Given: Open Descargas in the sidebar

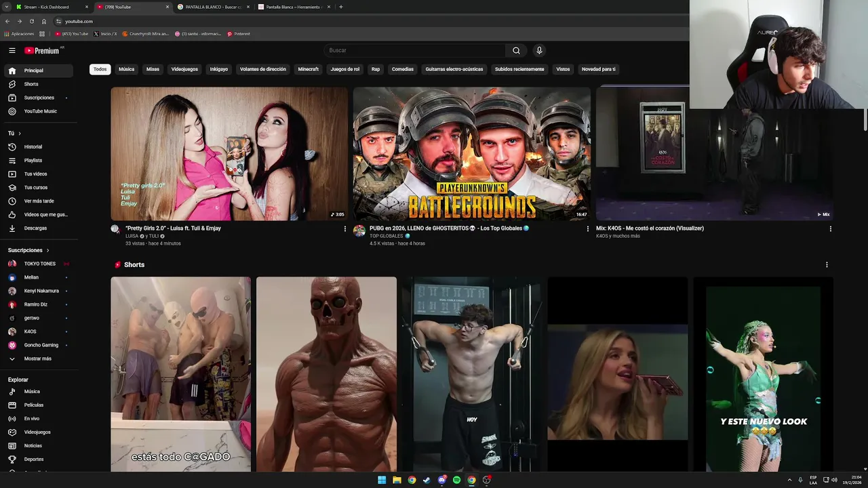Looking at the screenshot, I should tap(38, 228).
